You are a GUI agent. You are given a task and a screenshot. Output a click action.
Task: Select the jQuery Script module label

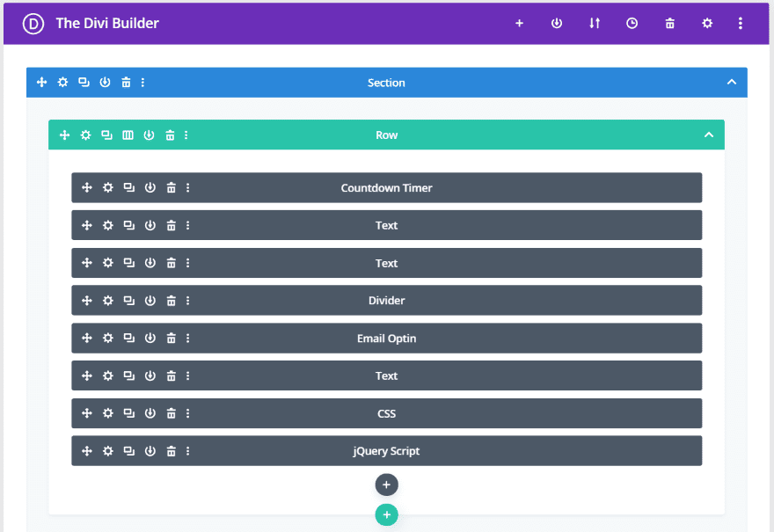pyautogui.click(x=386, y=451)
